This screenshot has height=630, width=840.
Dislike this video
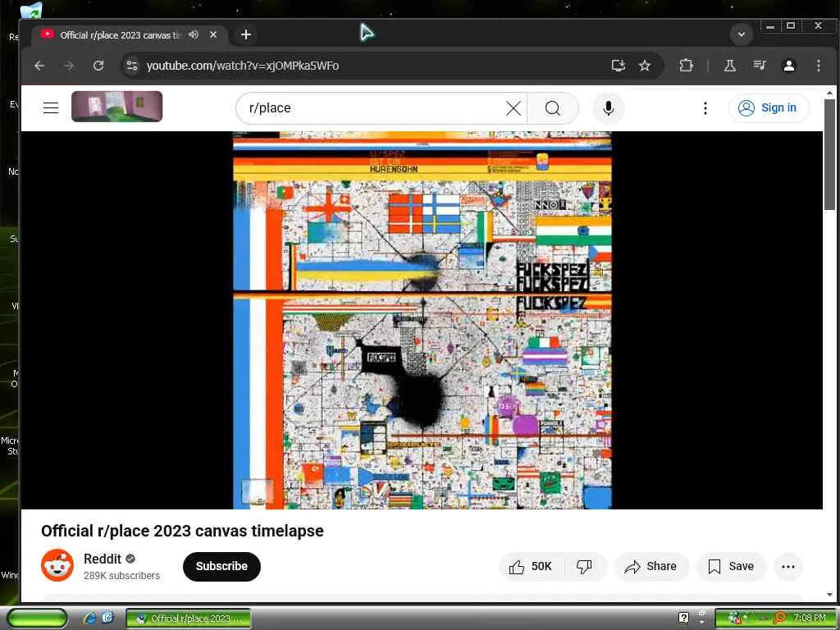(x=584, y=566)
